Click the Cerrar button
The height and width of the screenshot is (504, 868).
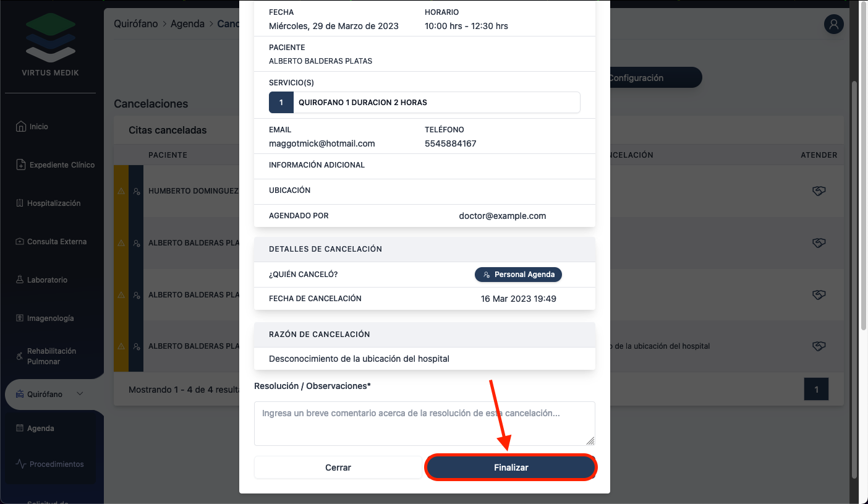pyautogui.click(x=338, y=468)
